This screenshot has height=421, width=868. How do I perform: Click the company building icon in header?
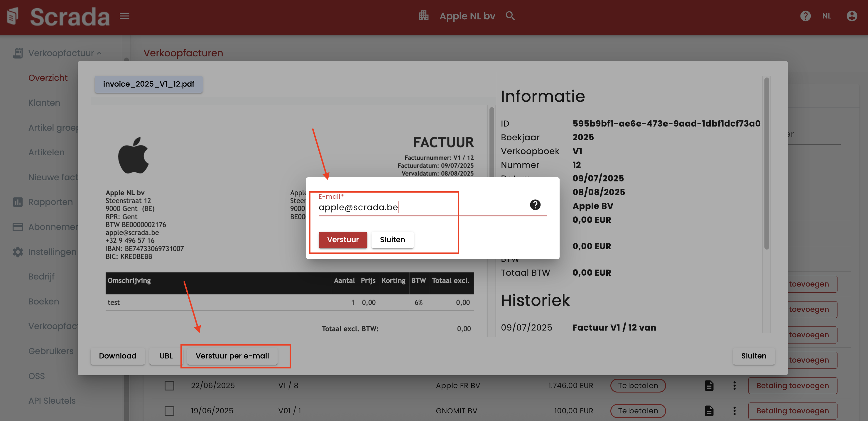click(x=423, y=16)
